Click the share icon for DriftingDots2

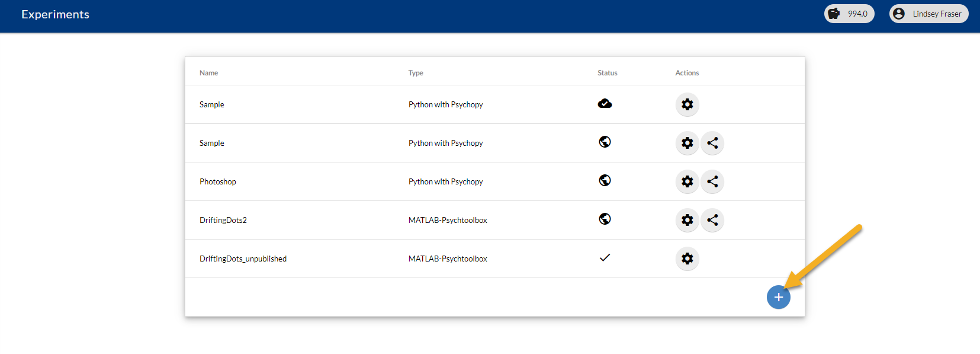(712, 220)
